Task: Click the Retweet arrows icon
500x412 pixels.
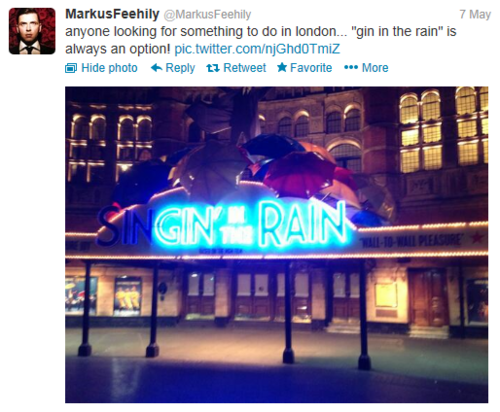Action: (x=213, y=68)
